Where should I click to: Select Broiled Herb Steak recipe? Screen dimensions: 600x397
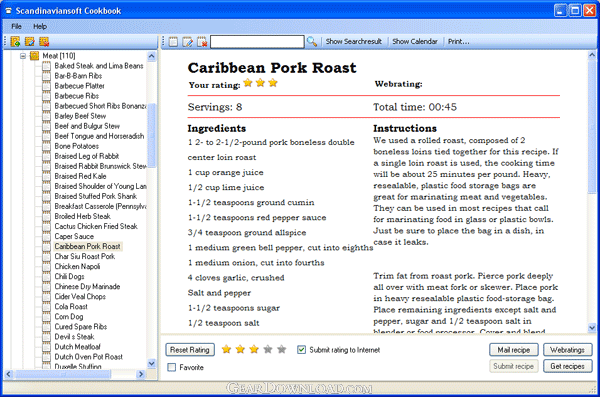82,216
